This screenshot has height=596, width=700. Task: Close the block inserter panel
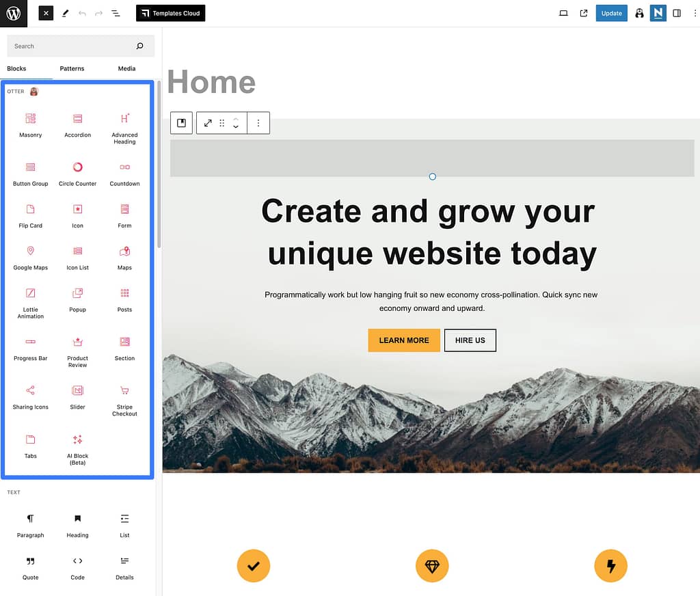[x=46, y=14]
